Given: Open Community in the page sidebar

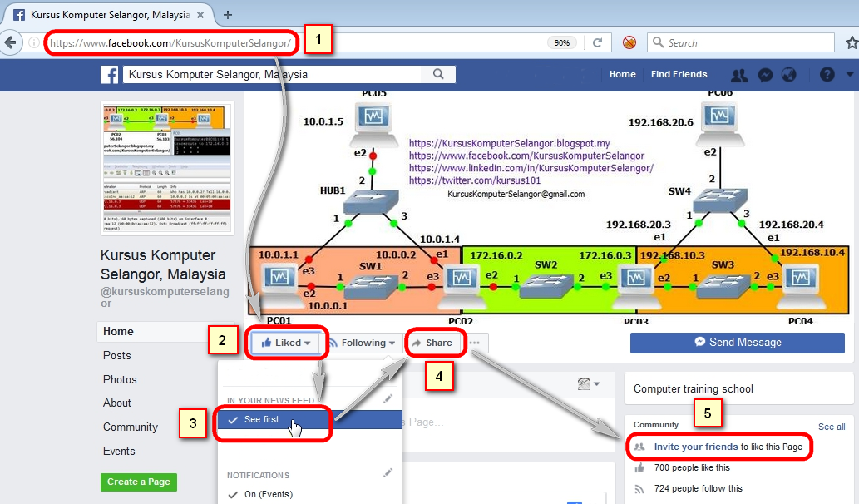Looking at the screenshot, I should [x=131, y=427].
